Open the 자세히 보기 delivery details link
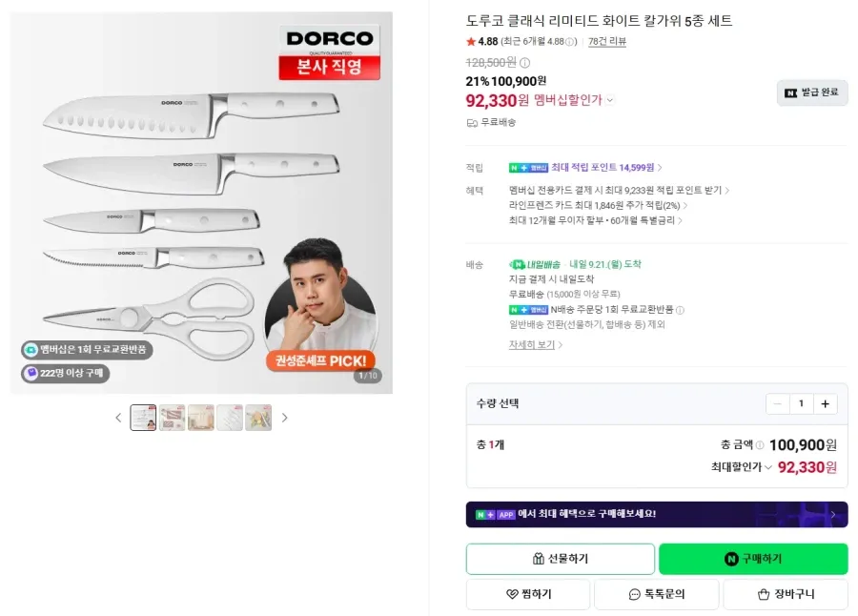 tap(536, 344)
